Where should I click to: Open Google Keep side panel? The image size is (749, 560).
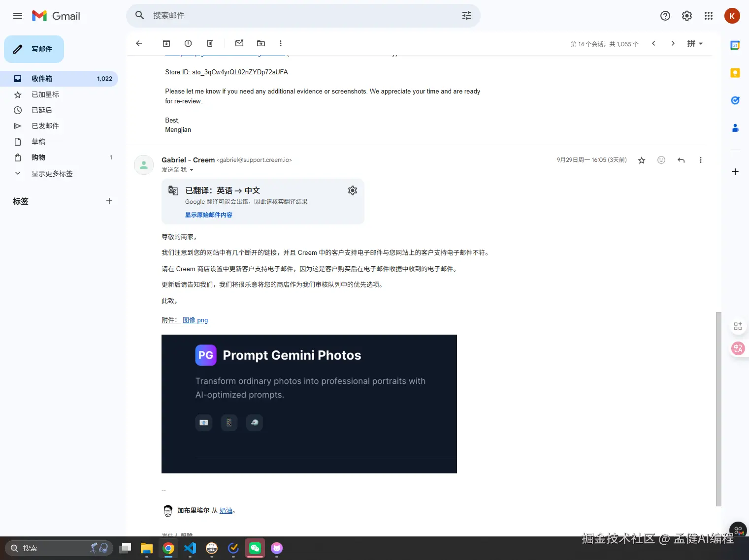coord(735,73)
